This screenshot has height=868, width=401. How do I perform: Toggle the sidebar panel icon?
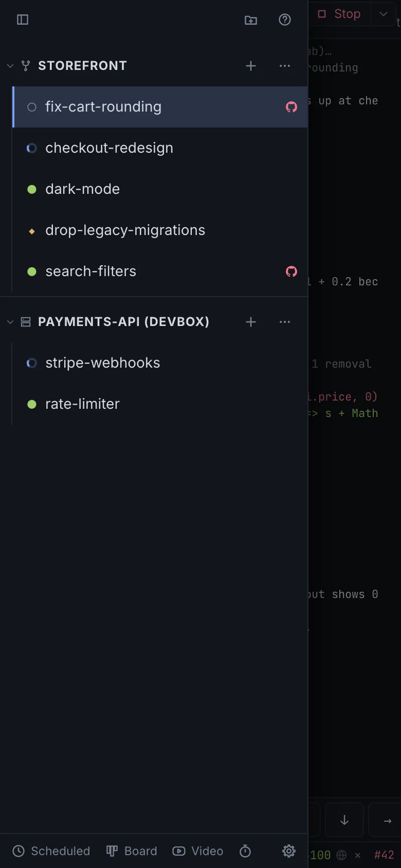pos(23,20)
